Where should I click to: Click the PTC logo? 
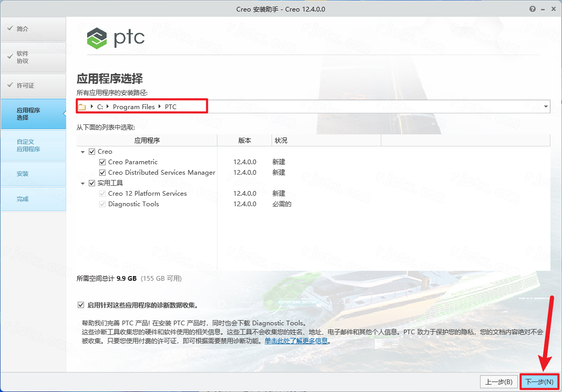tap(116, 38)
